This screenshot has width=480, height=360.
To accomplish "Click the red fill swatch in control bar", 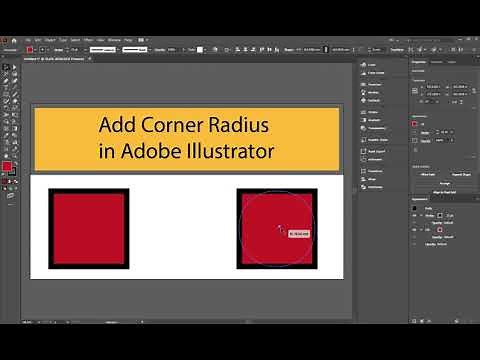I will [x=30, y=50].
